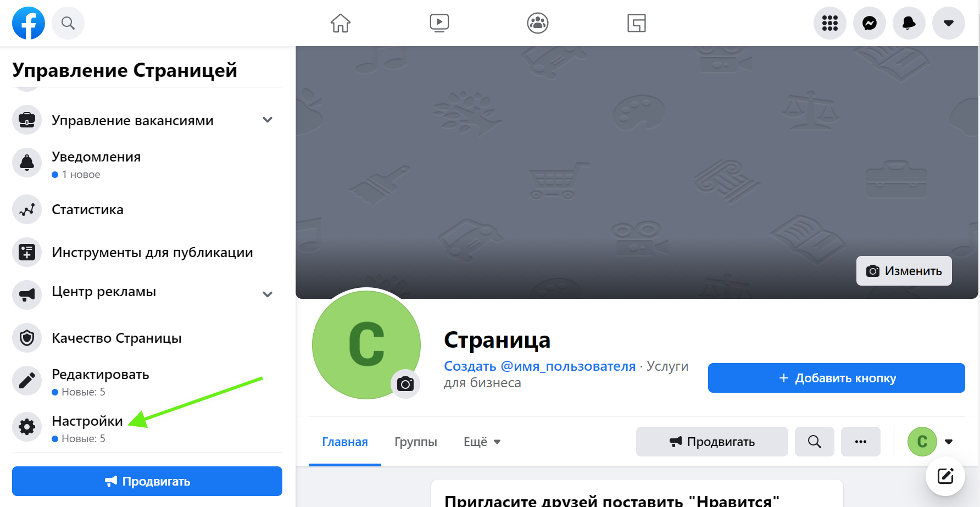This screenshot has width=980, height=507.
Task: Select the Главная tab
Action: (345, 442)
